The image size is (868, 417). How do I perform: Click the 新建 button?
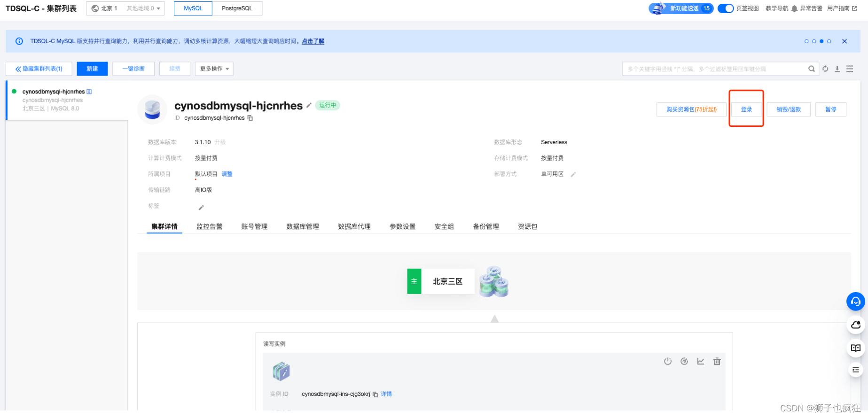click(x=92, y=69)
